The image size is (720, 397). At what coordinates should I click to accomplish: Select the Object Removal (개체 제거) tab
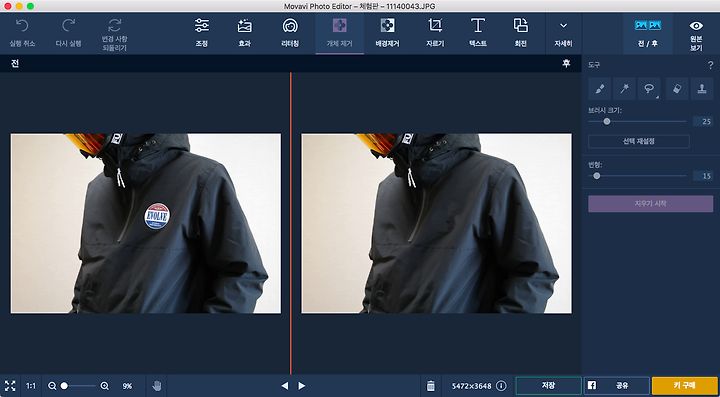[x=339, y=33]
